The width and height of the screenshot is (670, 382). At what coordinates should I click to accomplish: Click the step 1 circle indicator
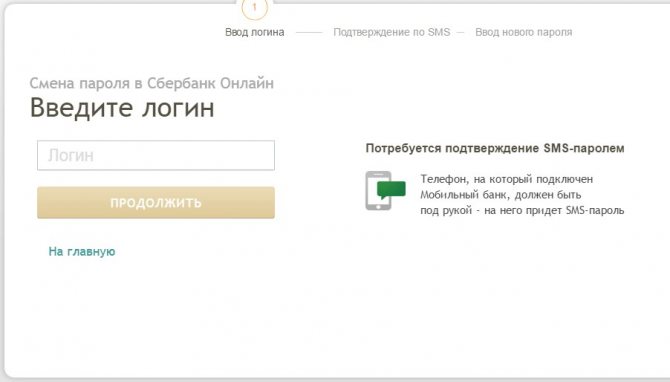255,8
